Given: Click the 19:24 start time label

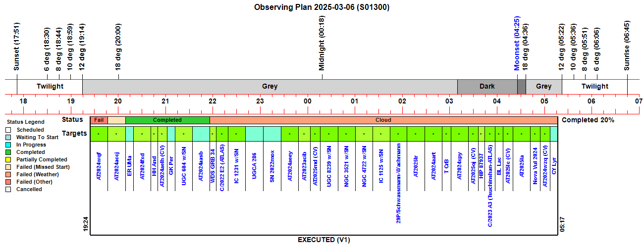Looking at the screenshot, I should tap(86, 224).
